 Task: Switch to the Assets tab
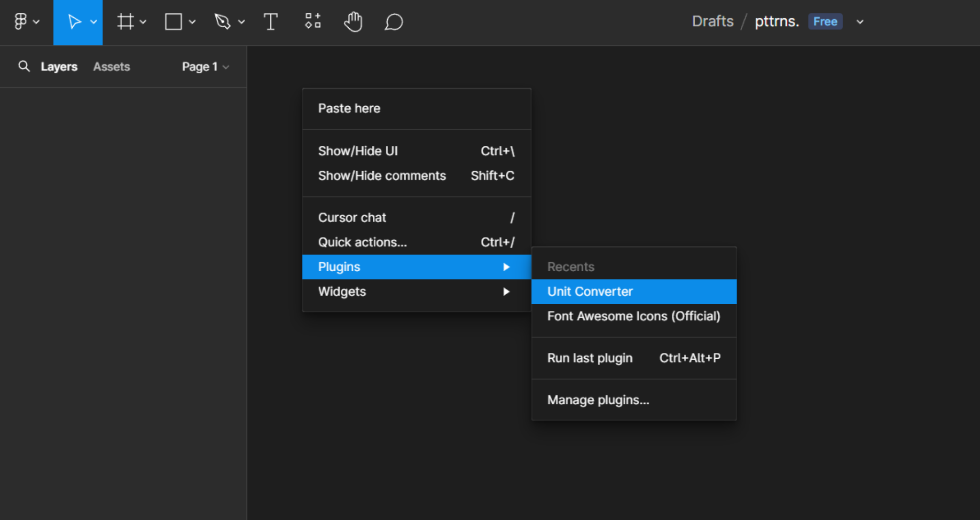(111, 66)
